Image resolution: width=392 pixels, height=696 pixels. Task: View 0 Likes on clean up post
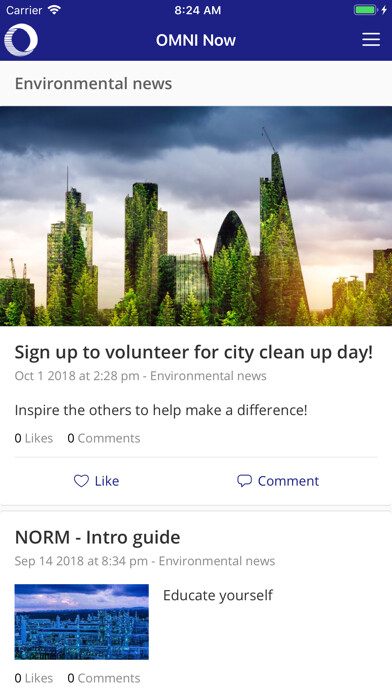point(34,438)
